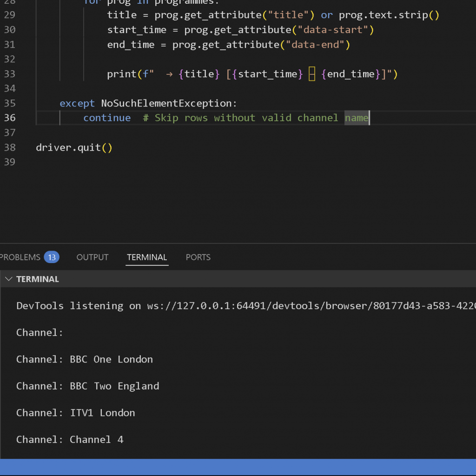
Task: Click terminal line 'Channel: Channel 4'
Action: [70, 440]
